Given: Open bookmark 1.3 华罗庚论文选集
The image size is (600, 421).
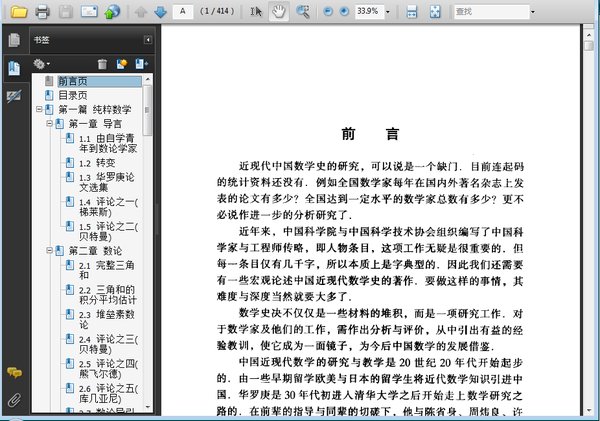Looking at the screenshot, I should pyautogui.click(x=107, y=182).
